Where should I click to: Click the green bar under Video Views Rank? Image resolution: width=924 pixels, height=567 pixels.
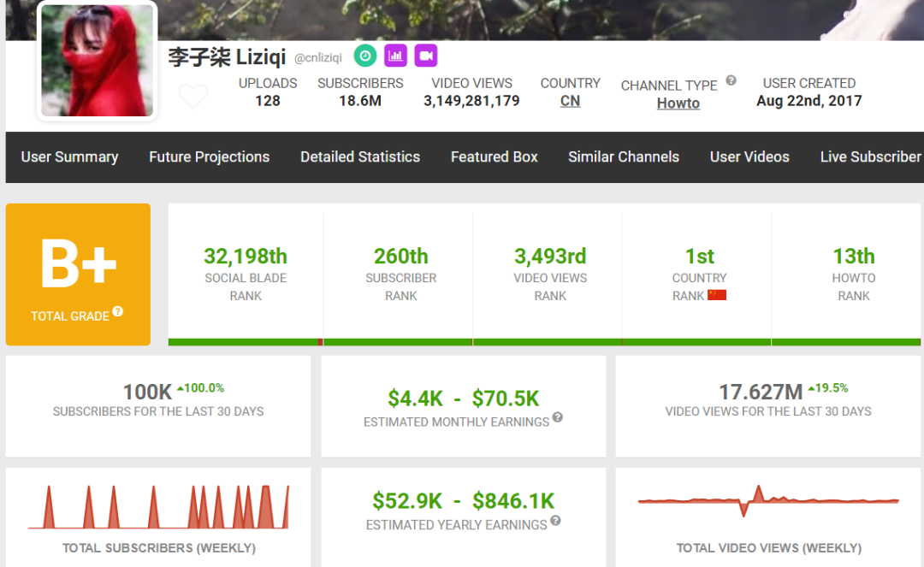tap(548, 342)
